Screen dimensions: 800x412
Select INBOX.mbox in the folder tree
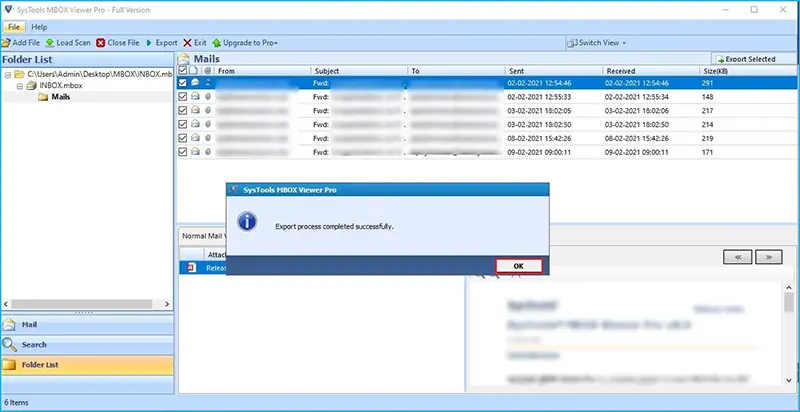pos(61,86)
